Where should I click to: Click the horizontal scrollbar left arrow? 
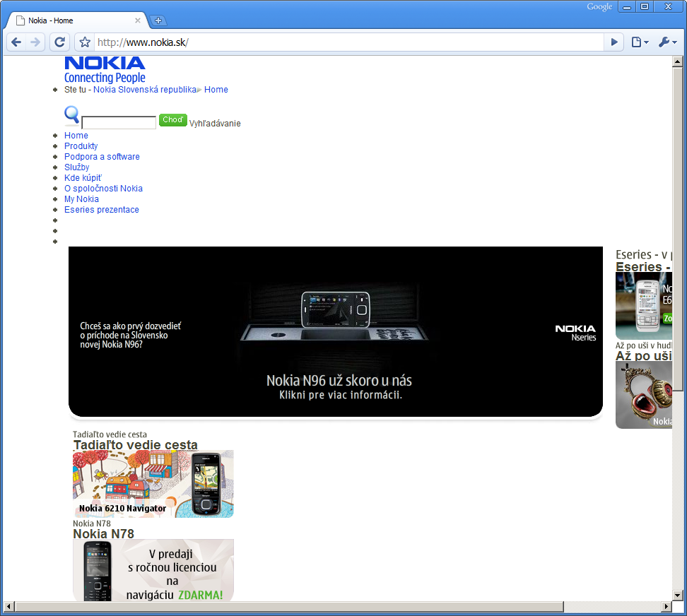pyautogui.click(x=8, y=606)
